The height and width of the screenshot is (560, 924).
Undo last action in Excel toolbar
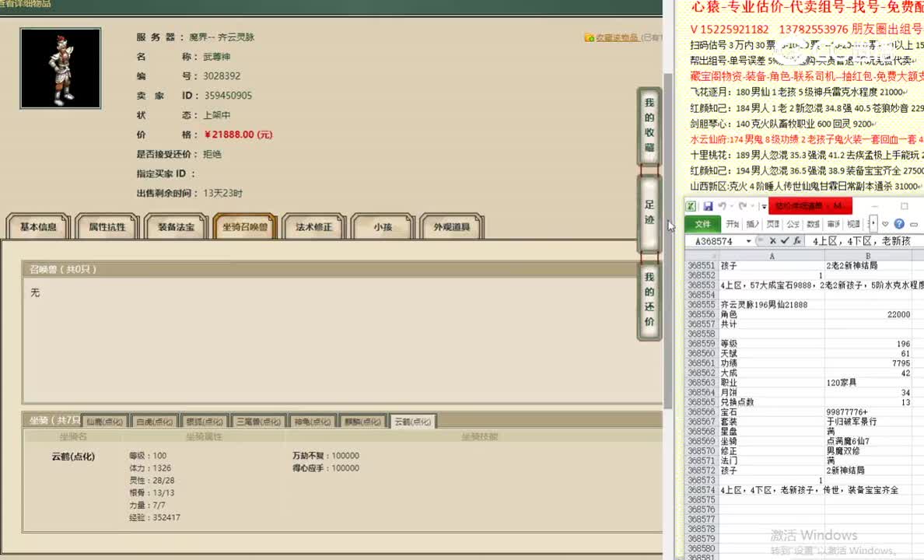[721, 206]
